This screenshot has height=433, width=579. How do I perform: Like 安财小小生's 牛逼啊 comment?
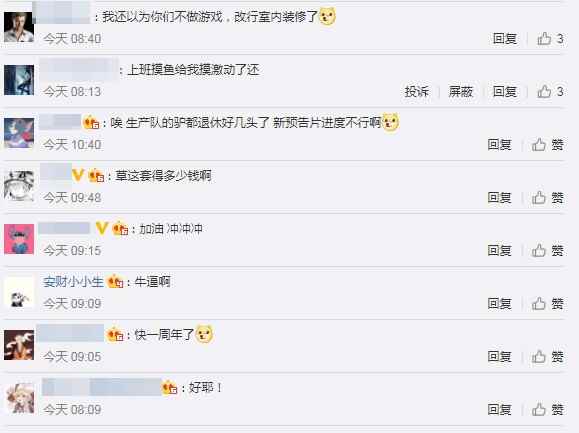[x=548, y=303]
